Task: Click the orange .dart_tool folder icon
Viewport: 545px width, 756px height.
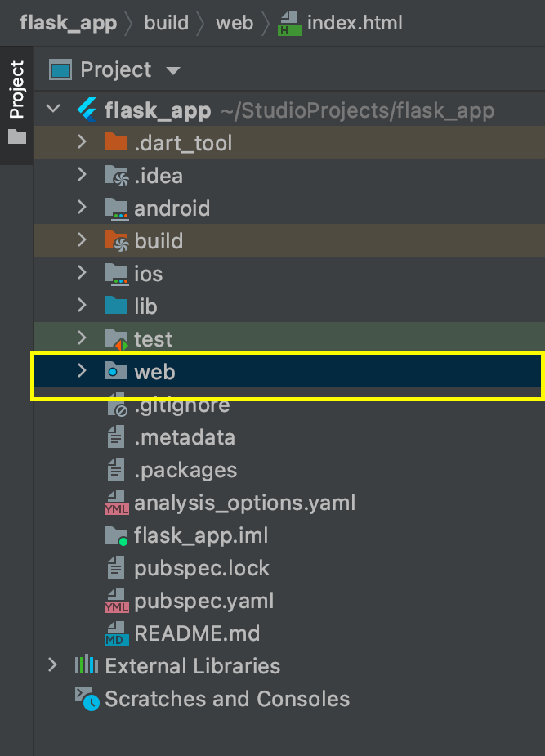Action: point(116,142)
